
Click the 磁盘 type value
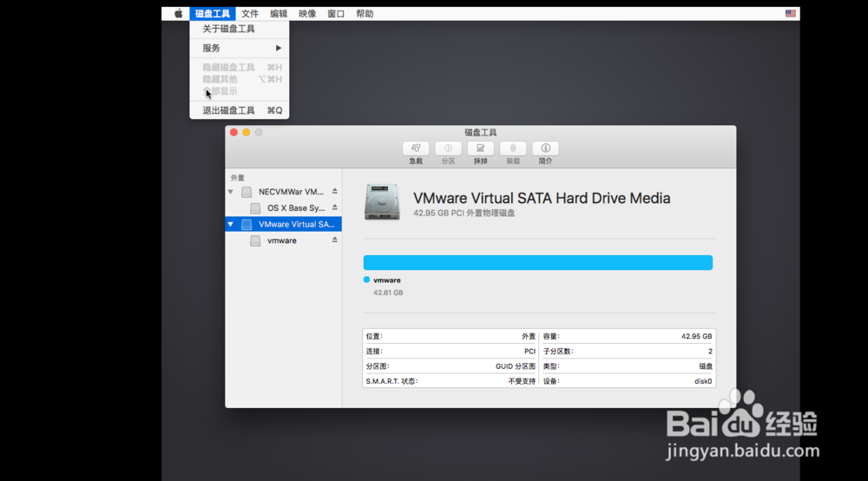[706, 366]
